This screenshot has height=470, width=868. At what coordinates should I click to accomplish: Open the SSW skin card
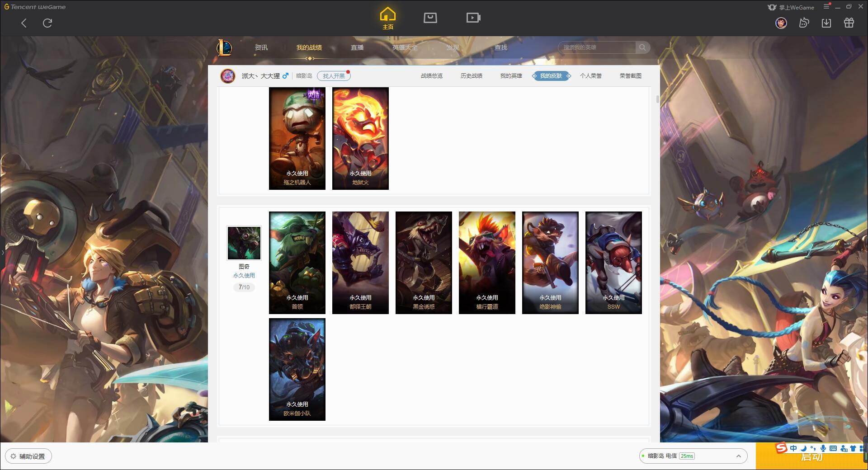613,263
